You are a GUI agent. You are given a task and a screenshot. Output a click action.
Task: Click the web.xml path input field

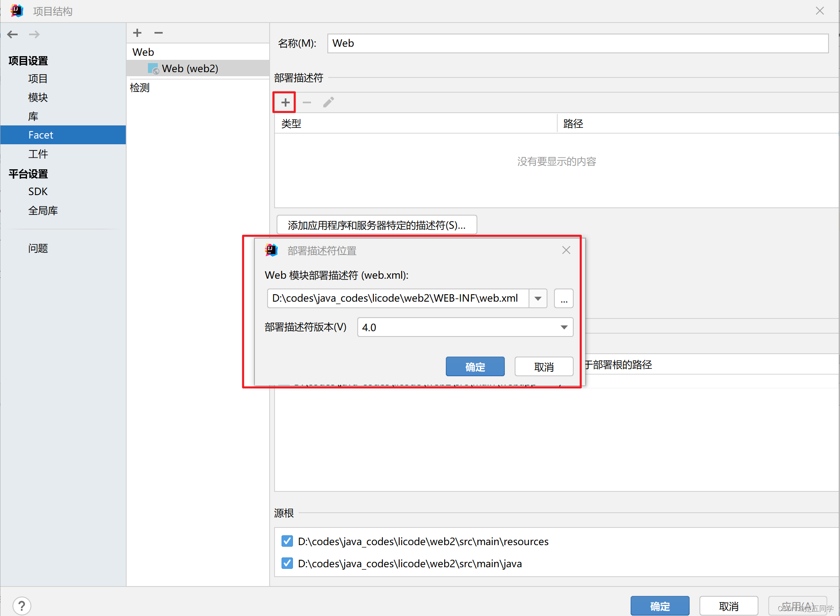coord(398,298)
